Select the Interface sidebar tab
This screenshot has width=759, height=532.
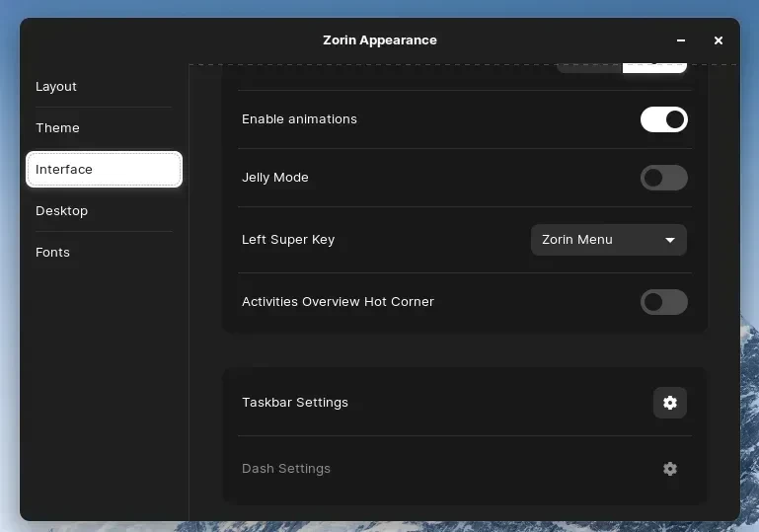tap(104, 170)
